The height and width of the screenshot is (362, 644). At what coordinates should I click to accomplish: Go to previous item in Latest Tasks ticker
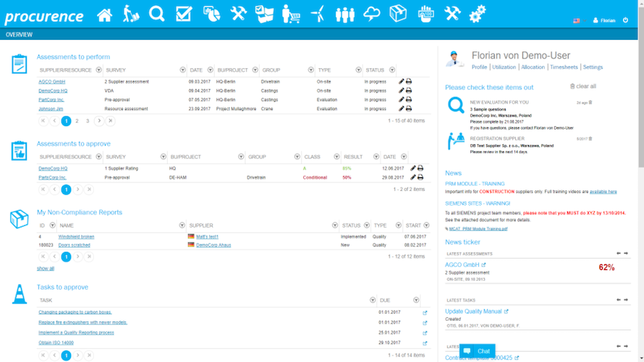(x=619, y=300)
